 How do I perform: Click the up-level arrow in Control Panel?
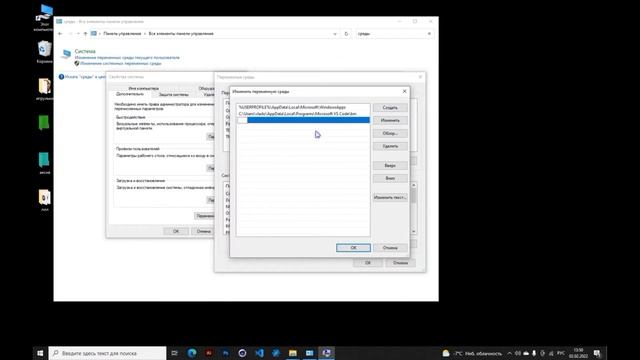(x=85, y=34)
